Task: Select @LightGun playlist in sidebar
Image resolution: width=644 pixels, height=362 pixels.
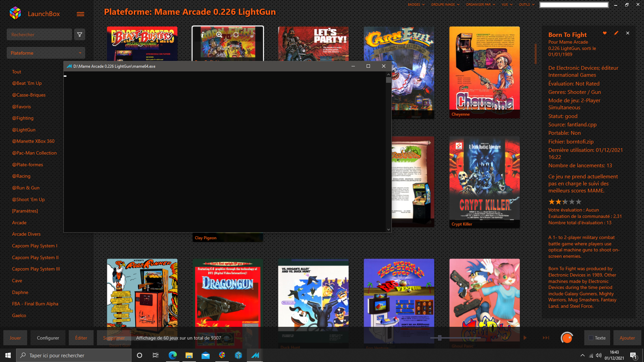Action: coord(24,130)
